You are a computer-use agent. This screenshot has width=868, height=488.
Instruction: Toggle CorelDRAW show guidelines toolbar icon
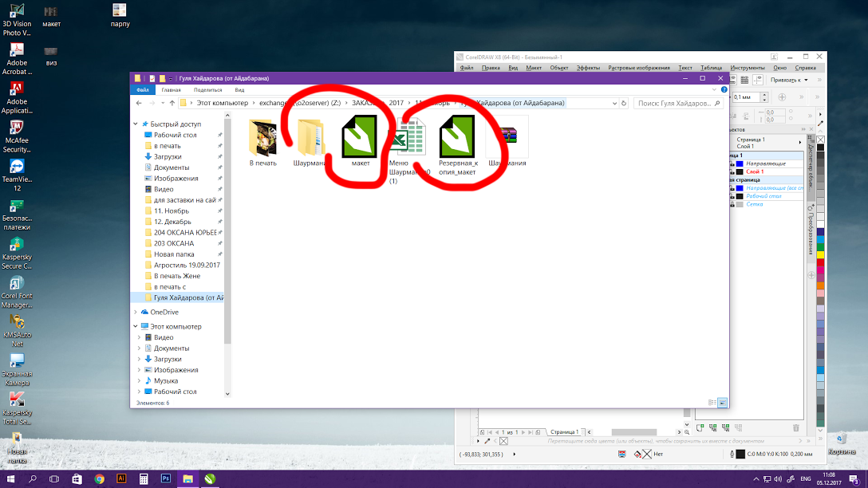[x=758, y=81]
